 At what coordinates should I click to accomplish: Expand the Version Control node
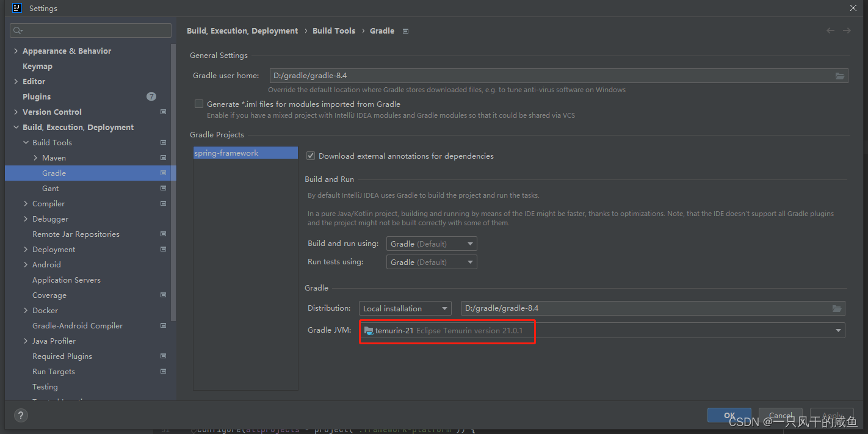16,112
